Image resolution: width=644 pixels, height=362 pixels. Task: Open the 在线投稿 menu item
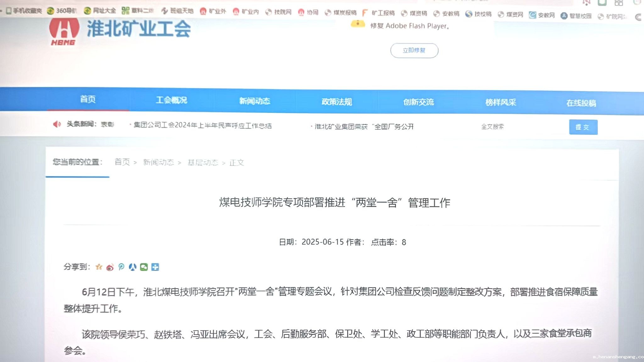click(581, 103)
